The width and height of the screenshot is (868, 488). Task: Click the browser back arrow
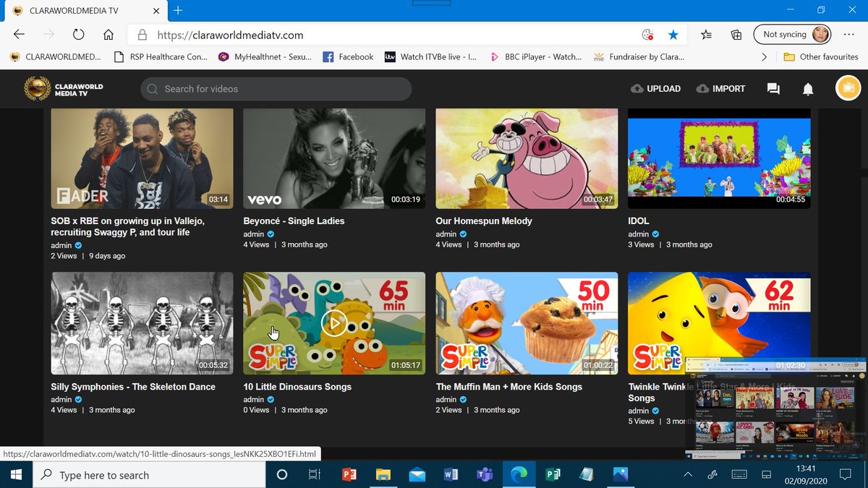coord(20,35)
